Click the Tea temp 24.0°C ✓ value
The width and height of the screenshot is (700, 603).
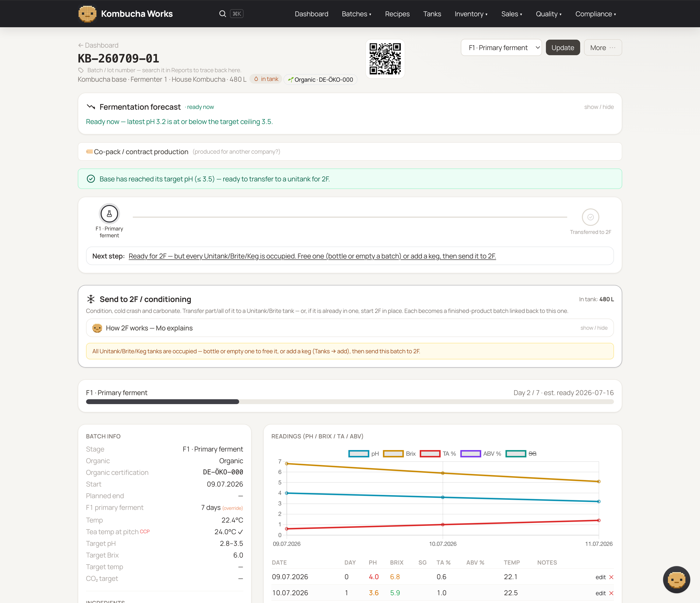coord(228,532)
